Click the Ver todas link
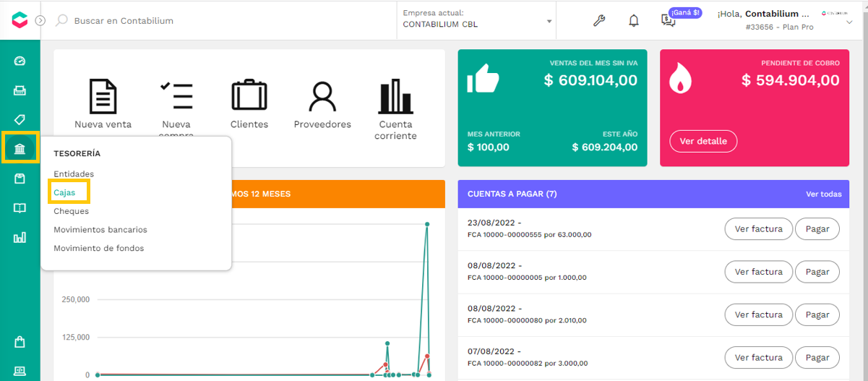This screenshot has width=868, height=381. click(x=823, y=194)
